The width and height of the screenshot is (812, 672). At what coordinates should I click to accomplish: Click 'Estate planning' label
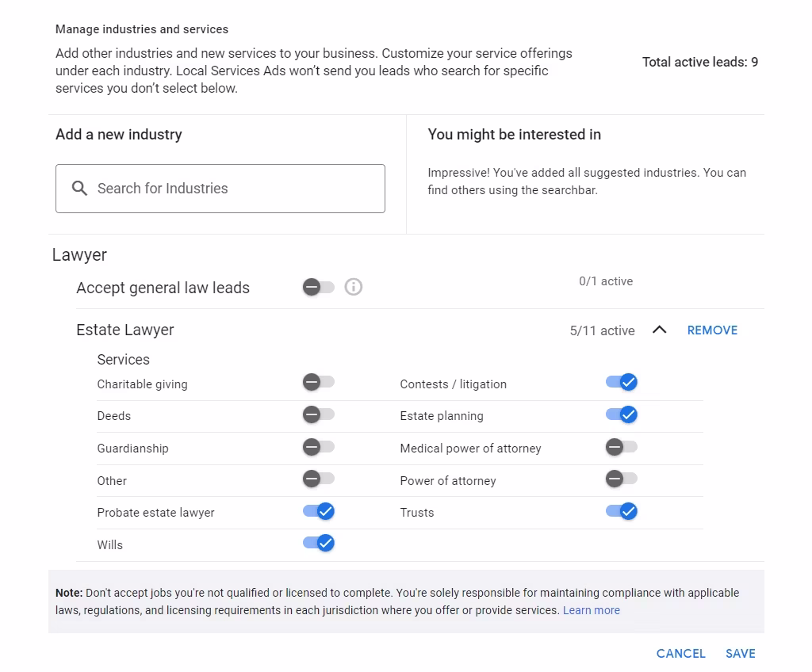point(442,416)
